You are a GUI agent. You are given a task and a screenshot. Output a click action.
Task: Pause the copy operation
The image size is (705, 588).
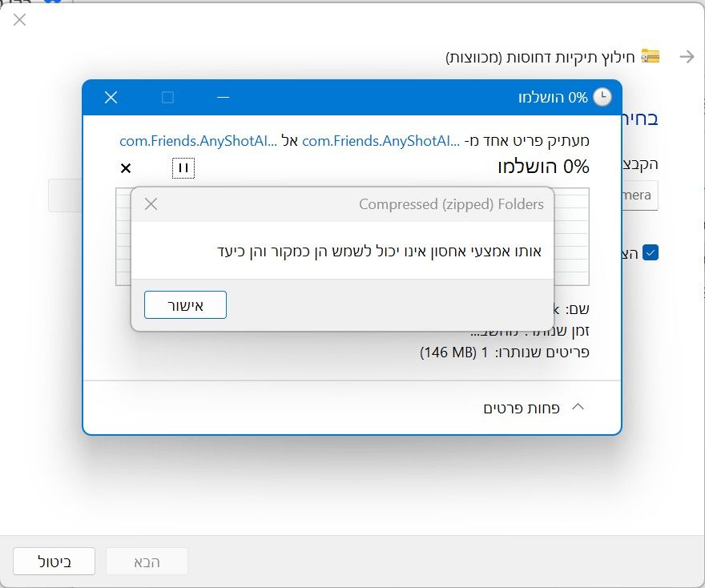[x=183, y=168]
